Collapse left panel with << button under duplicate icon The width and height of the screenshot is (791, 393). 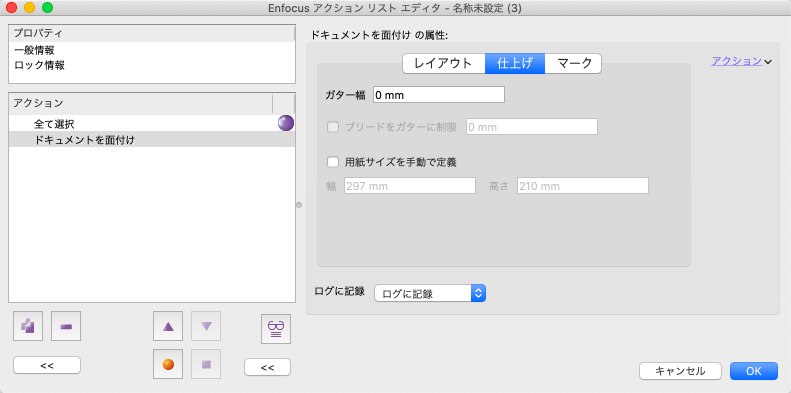tap(47, 365)
